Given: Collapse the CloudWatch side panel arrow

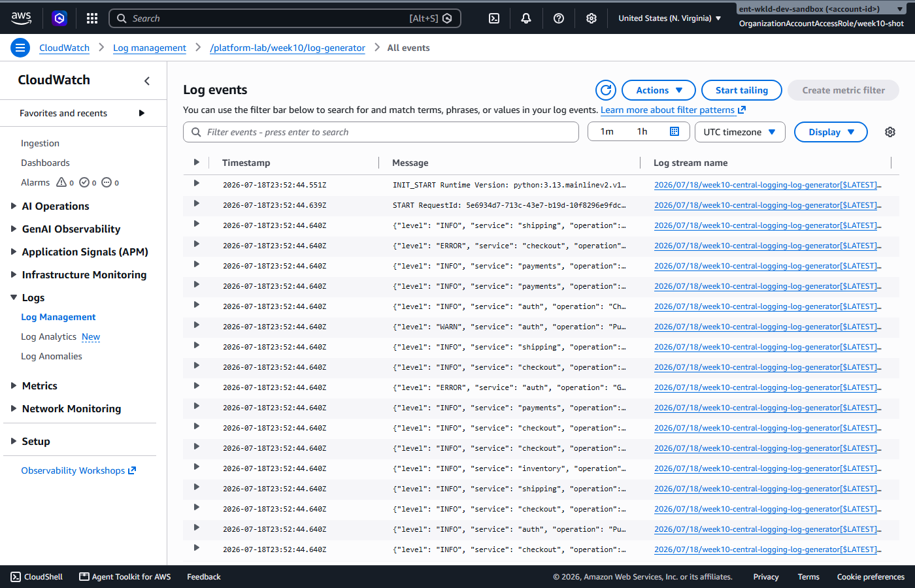Looking at the screenshot, I should point(147,81).
